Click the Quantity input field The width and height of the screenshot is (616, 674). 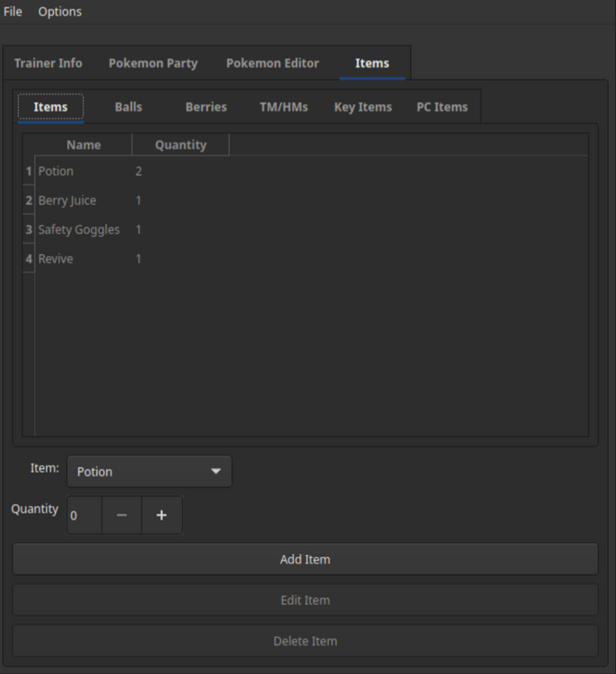click(x=84, y=516)
